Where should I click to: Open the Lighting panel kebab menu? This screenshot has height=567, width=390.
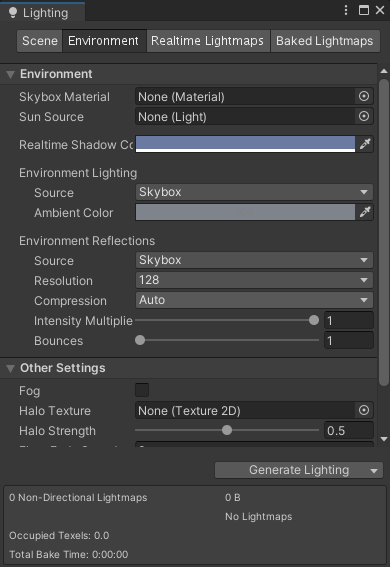[346, 10]
